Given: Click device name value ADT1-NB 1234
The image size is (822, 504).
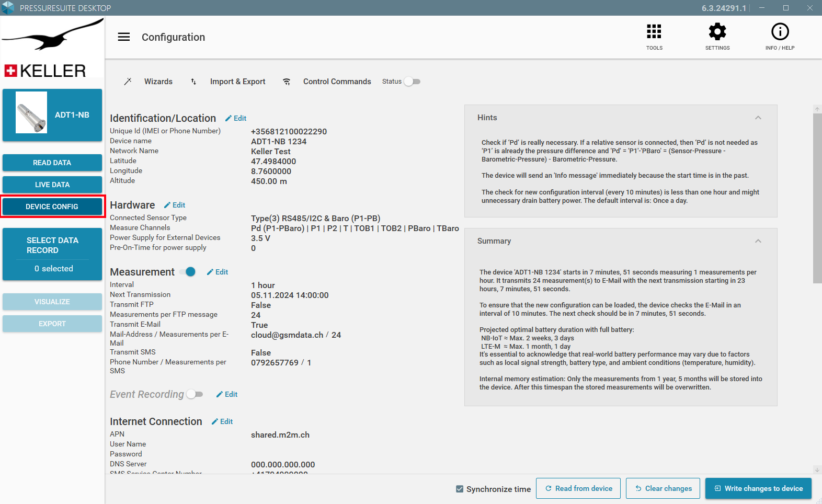Looking at the screenshot, I should click(x=279, y=142).
